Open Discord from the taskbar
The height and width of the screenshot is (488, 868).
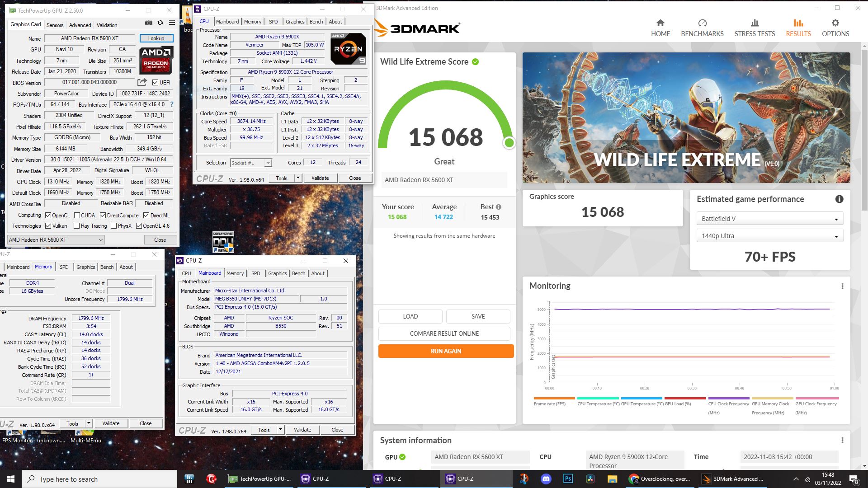546,479
